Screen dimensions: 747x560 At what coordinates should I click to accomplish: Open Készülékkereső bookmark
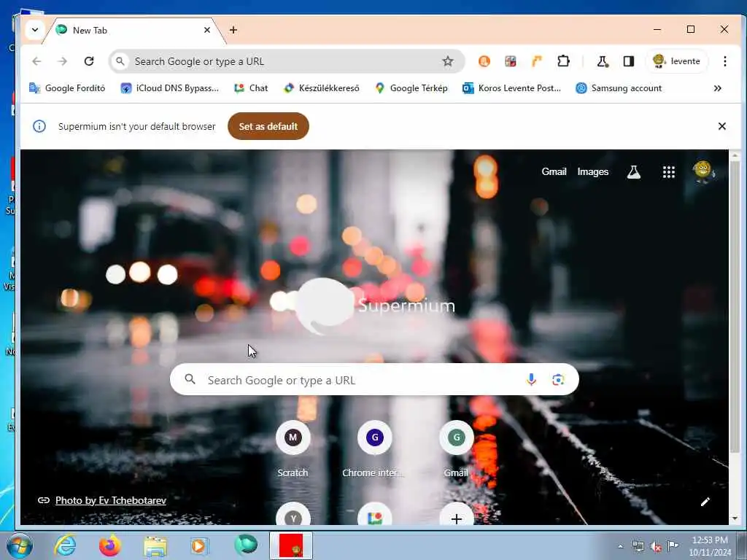point(322,88)
